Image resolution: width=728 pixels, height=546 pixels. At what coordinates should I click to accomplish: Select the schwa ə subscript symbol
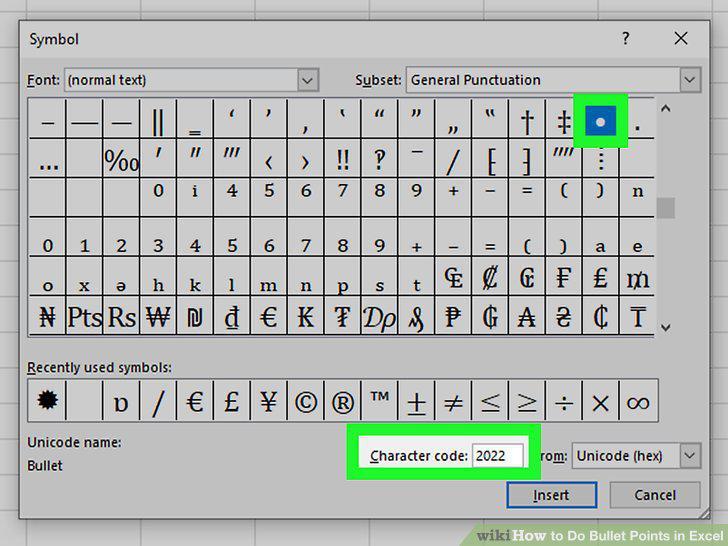[121, 276]
